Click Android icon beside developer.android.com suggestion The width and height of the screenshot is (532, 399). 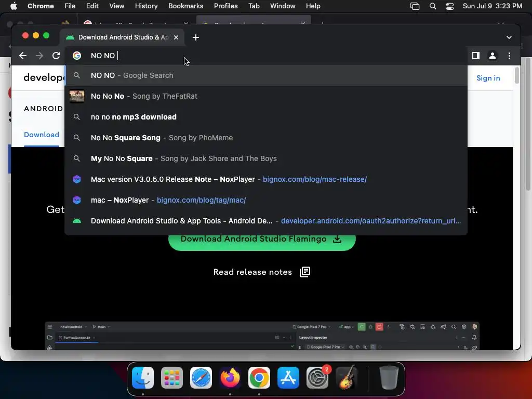point(77,221)
